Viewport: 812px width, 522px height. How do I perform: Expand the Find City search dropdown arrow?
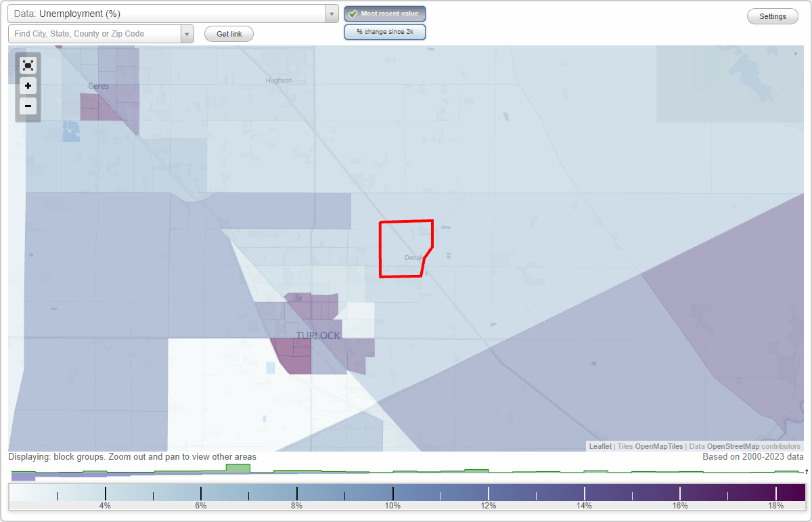[187, 33]
